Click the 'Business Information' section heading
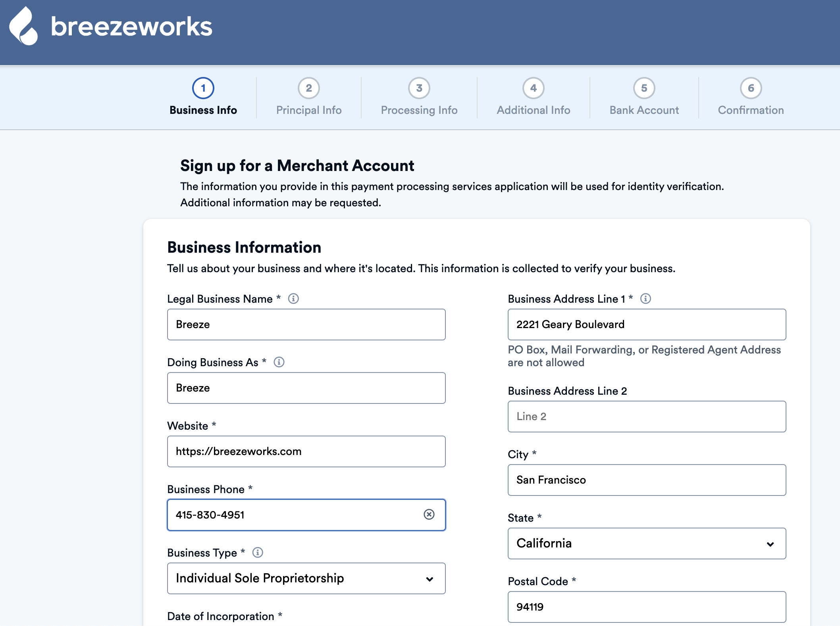The image size is (840, 626). [244, 247]
